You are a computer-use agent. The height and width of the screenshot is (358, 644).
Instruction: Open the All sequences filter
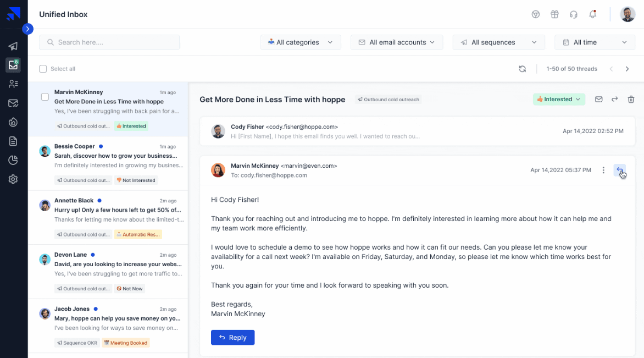pyautogui.click(x=498, y=42)
